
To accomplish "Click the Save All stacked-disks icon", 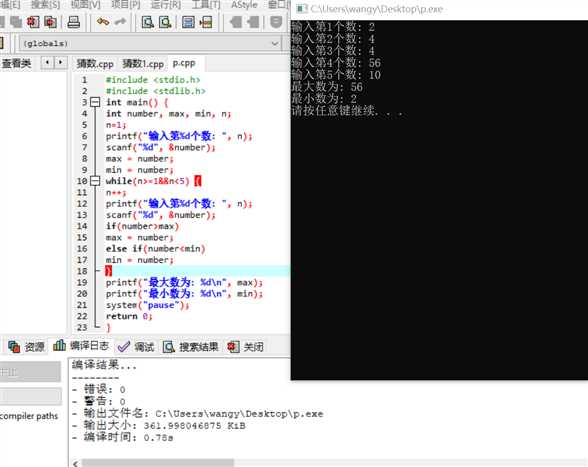I will click(x=15, y=22).
